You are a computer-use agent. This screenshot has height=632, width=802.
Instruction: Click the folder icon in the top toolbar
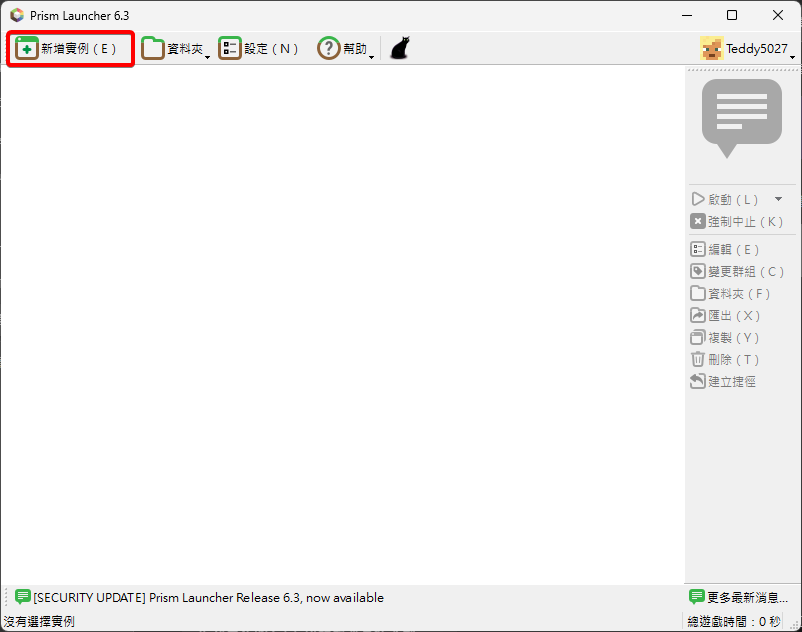click(x=152, y=49)
